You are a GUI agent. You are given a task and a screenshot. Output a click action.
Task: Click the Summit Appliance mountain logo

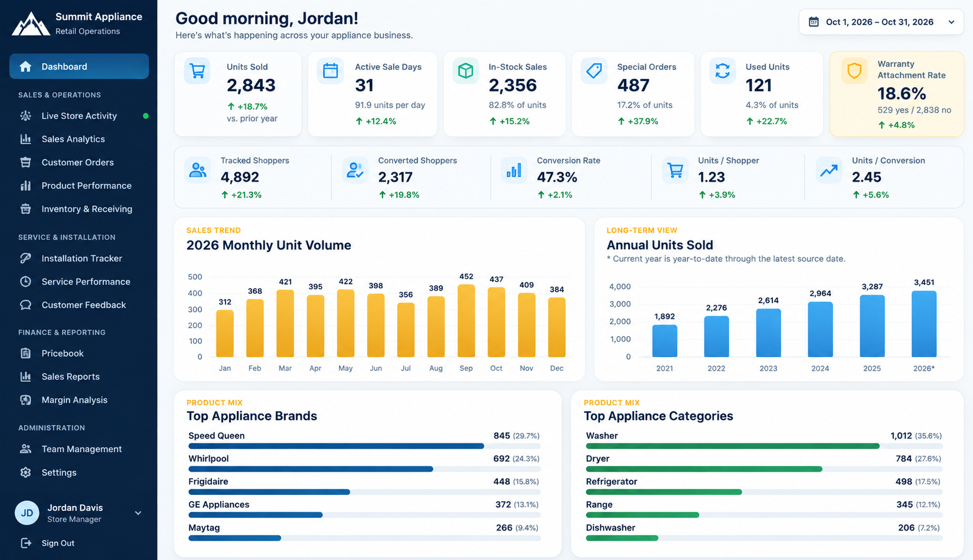point(31,24)
